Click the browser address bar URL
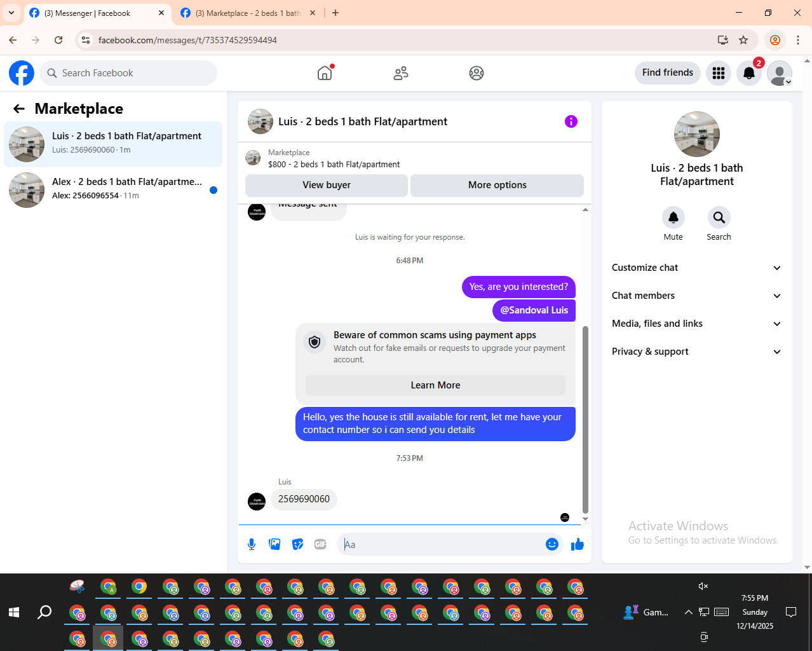 [x=187, y=40]
